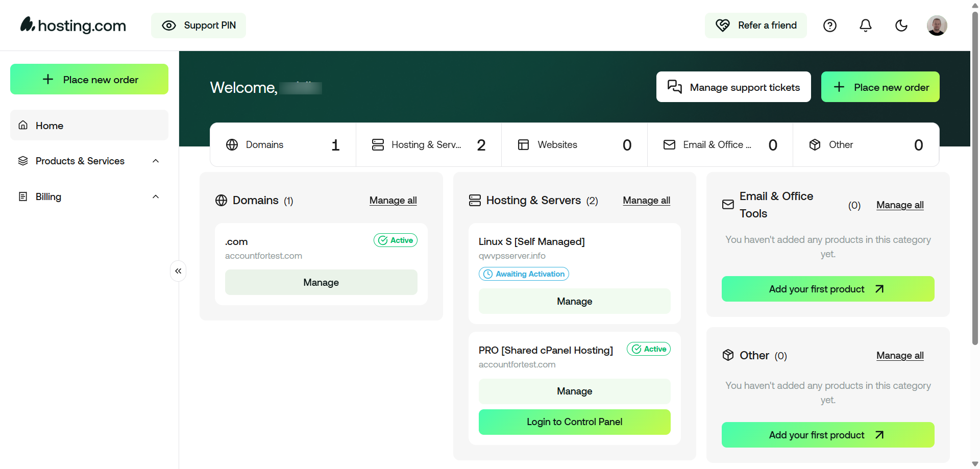Manage the PRO Shared cPanel Hosting
Image resolution: width=980 pixels, height=469 pixels.
pyautogui.click(x=575, y=391)
